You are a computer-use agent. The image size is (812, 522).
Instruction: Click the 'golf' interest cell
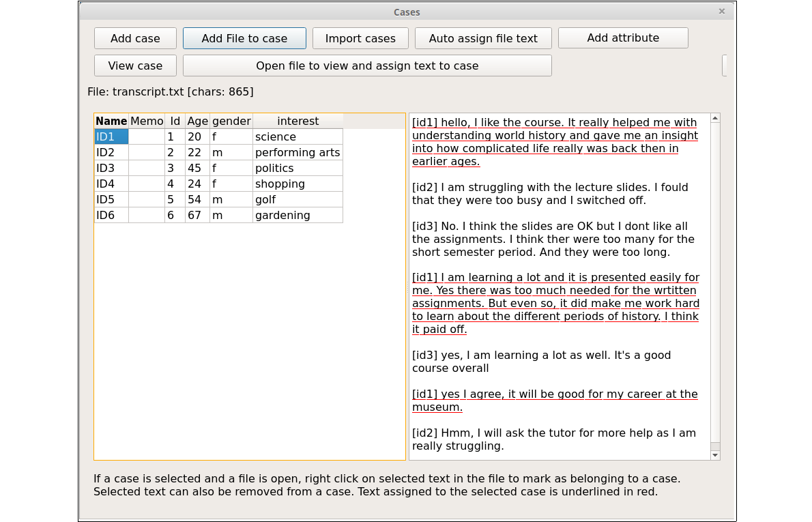[298, 199]
